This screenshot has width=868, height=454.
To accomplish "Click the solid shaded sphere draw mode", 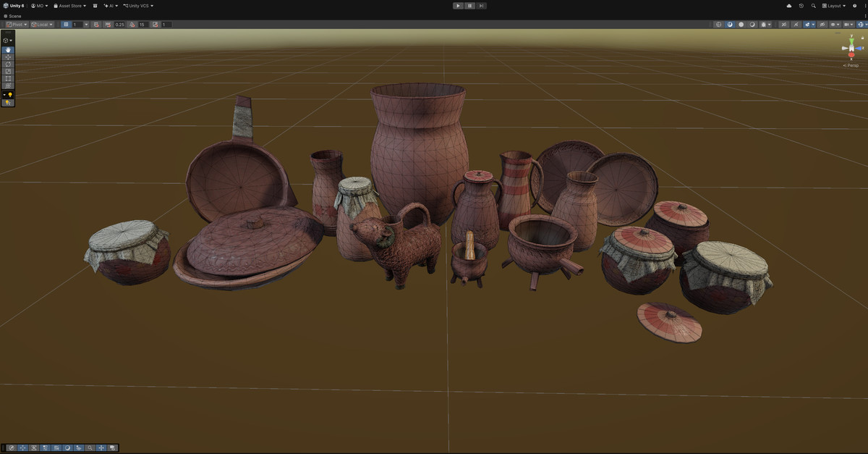I will pyautogui.click(x=741, y=25).
